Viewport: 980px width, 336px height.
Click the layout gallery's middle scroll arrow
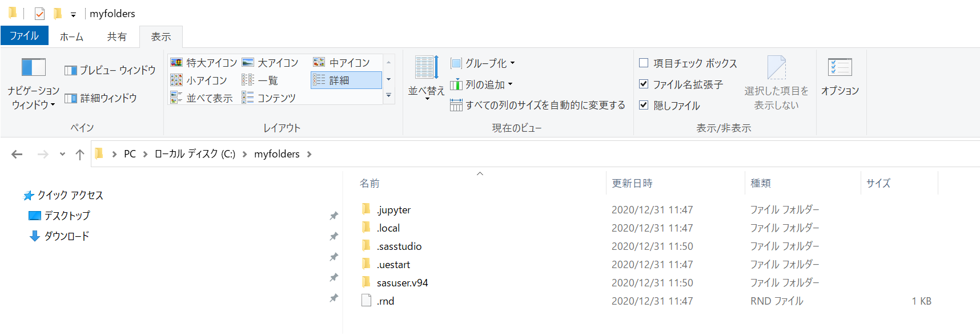(x=389, y=79)
